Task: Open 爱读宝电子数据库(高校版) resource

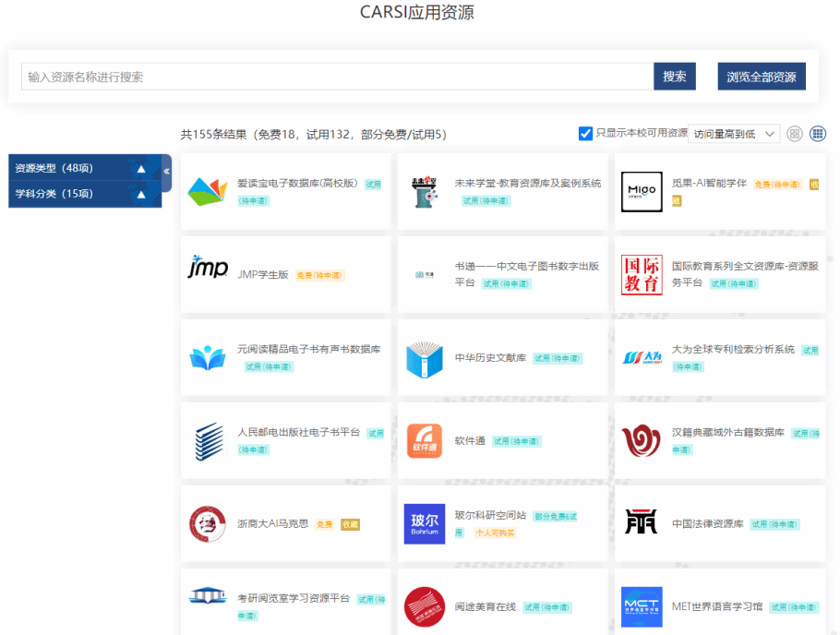Action: [297, 183]
